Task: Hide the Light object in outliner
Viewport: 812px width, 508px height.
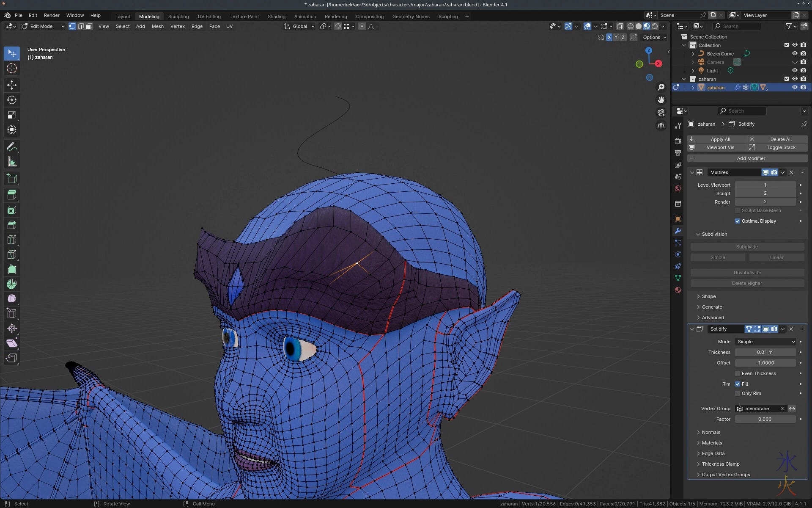Action: [x=795, y=71]
